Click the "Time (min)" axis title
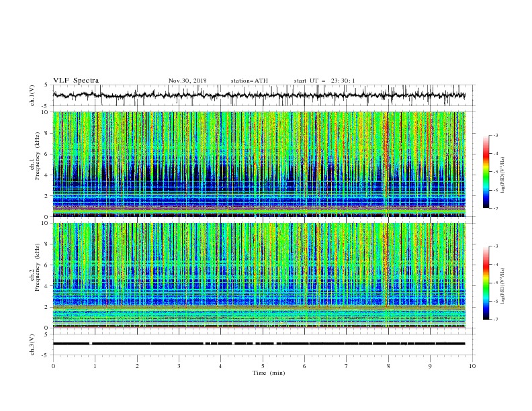Image resolution: width=532 pixels, height=411 pixels. pos(269,373)
